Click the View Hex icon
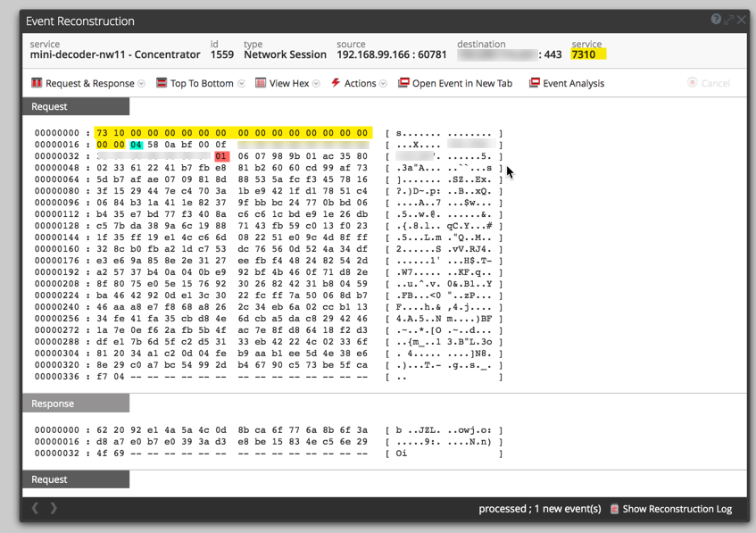This screenshot has width=756, height=533. [261, 83]
